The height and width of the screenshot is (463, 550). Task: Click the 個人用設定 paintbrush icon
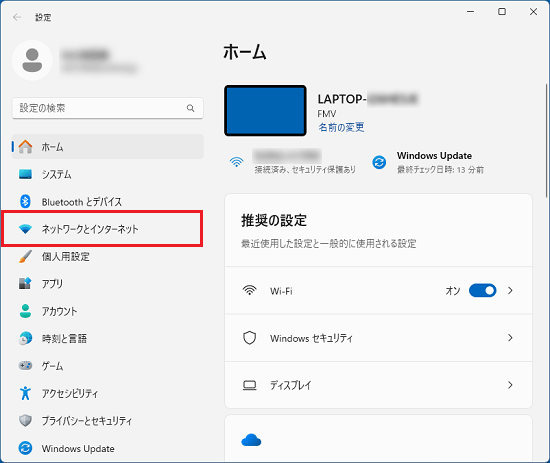click(x=25, y=256)
